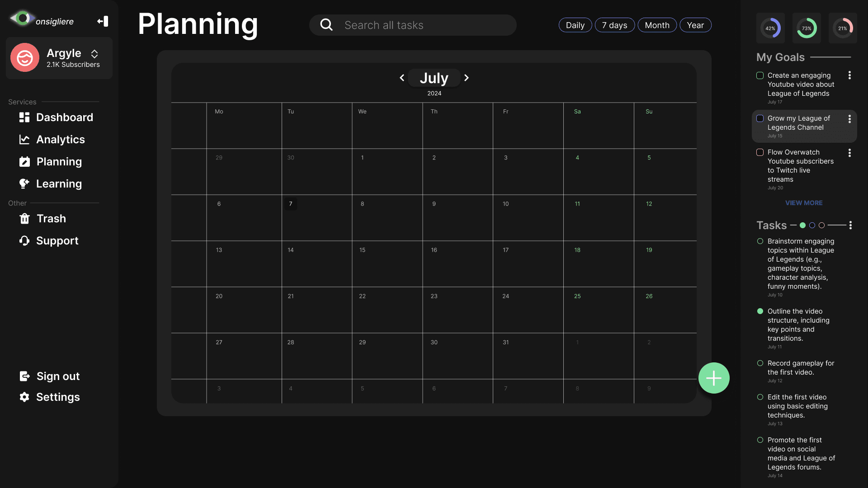Go to next month with right chevron
Screen dimensions: 868x488
point(467,78)
